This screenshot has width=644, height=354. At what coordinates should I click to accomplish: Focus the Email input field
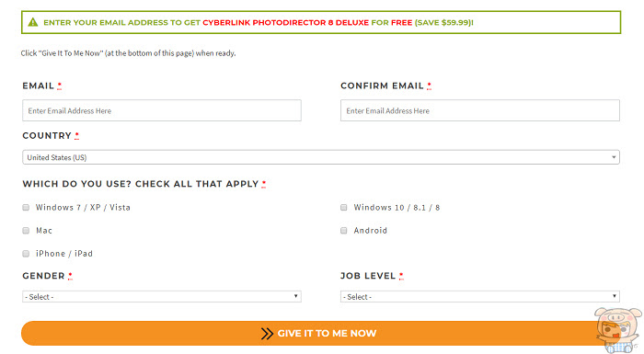(162, 110)
